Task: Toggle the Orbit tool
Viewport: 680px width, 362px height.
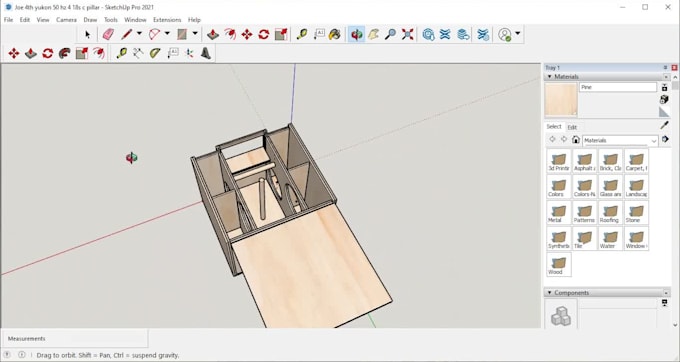Action: click(356, 34)
